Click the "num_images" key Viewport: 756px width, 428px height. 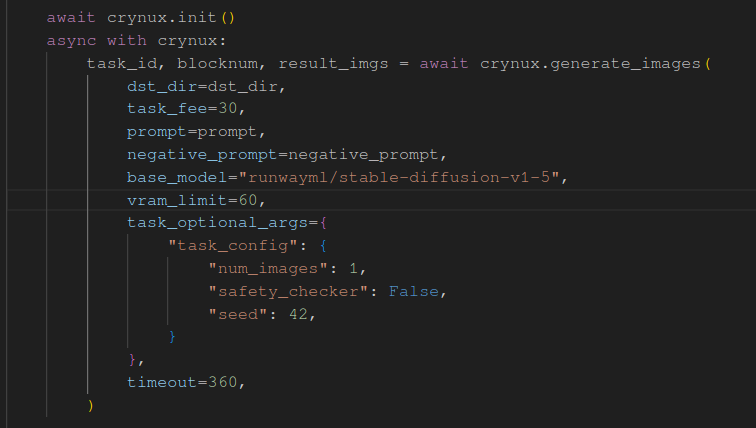pyautogui.click(x=268, y=268)
